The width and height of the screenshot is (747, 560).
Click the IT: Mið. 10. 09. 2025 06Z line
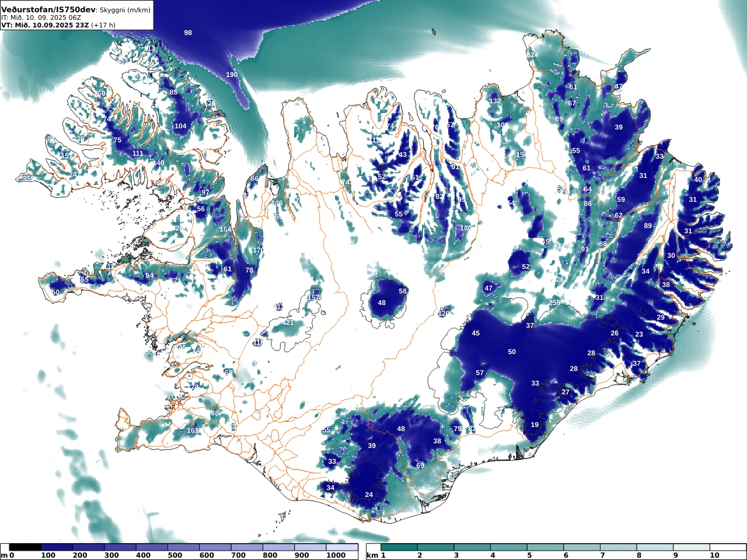coord(41,17)
